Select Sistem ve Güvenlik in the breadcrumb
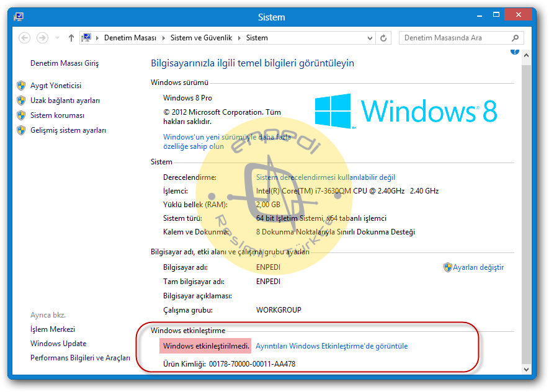This screenshot has width=549, height=392. (x=202, y=38)
